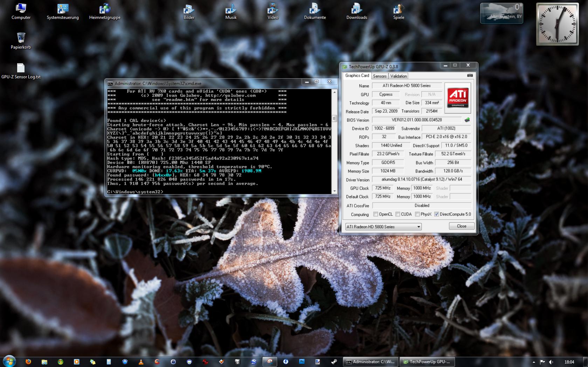This screenshot has height=367, width=588.
Task: Click the Memory Type value GDDR5
Action: (388, 163)
